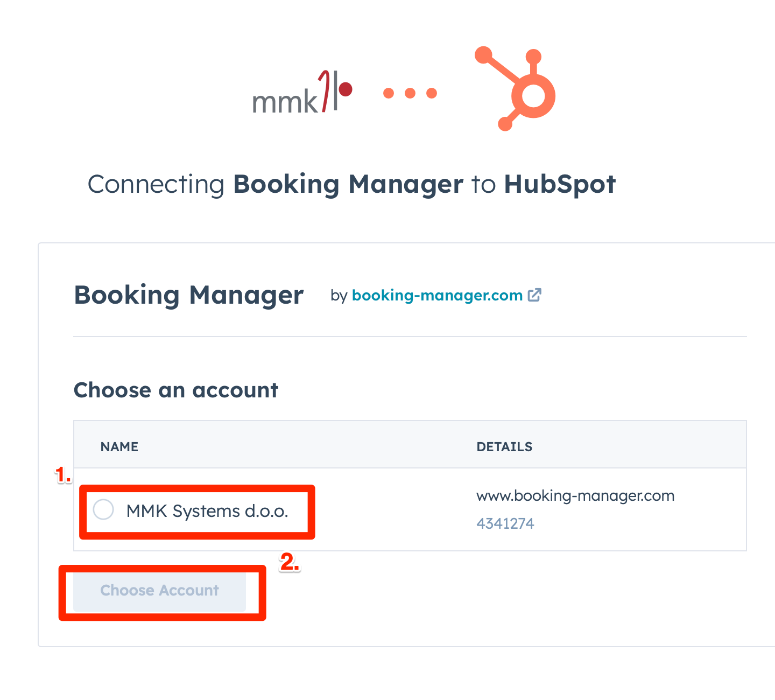This screenshot has width=775, height=700.
Task: Click the MMK Systems account table row
Action: tap(410, 509)
